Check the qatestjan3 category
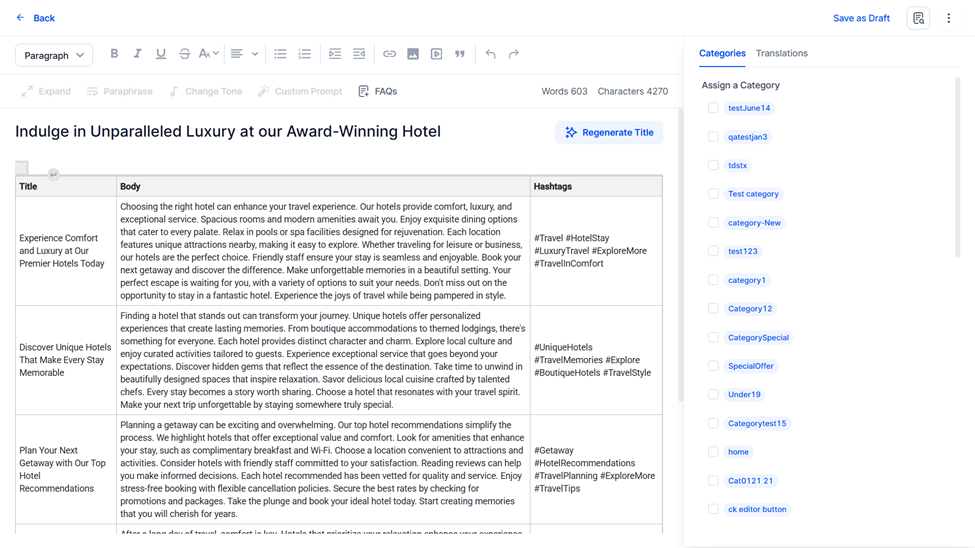Viewport: 975px width, 548px height. pyautogui.click(x=713, y=137)
